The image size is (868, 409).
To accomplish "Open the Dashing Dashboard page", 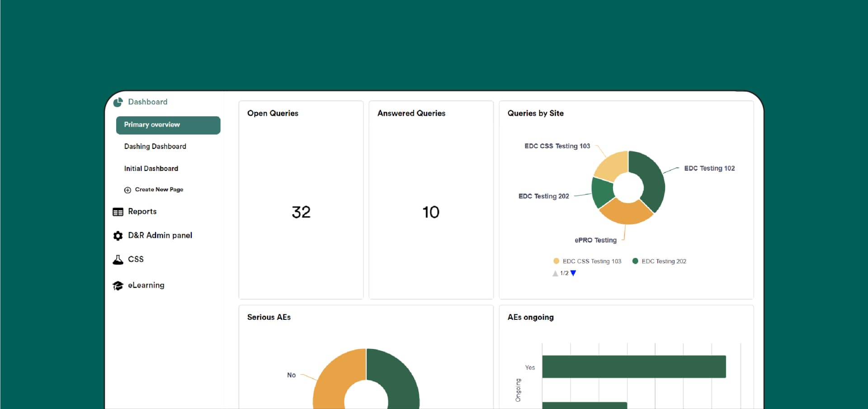I will (x=155, y=146).
